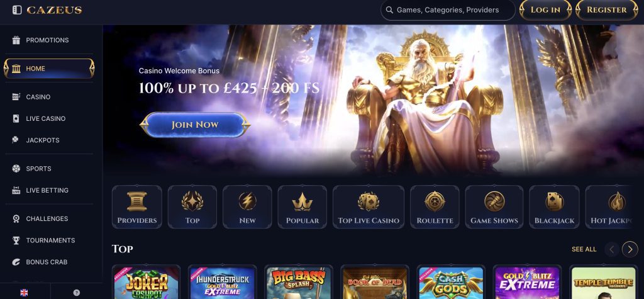Image resolution: width=644 pixels, height=299 pixels.
Task: Click the Log In button
Action: click(545, 10)
